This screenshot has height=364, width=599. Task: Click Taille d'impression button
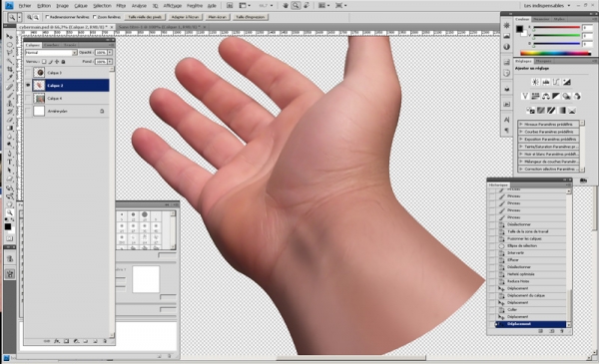pyautogui.click(x=250, y=17)
